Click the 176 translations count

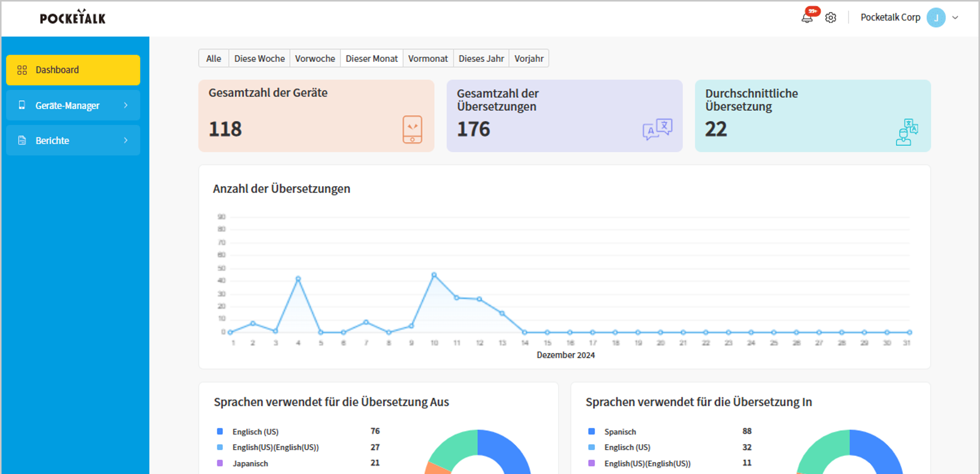pos(474,129)
